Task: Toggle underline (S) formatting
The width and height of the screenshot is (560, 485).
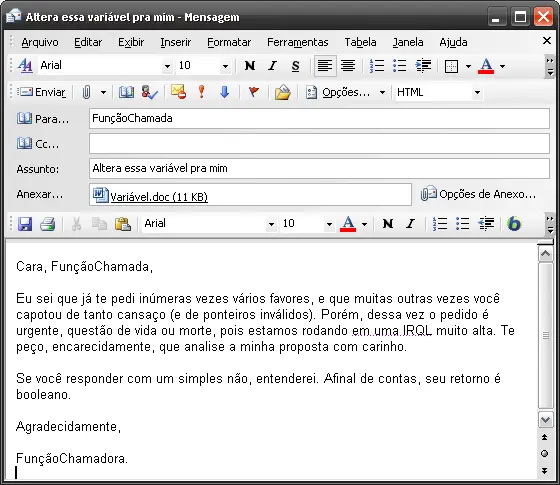Action: pos(295,66)
